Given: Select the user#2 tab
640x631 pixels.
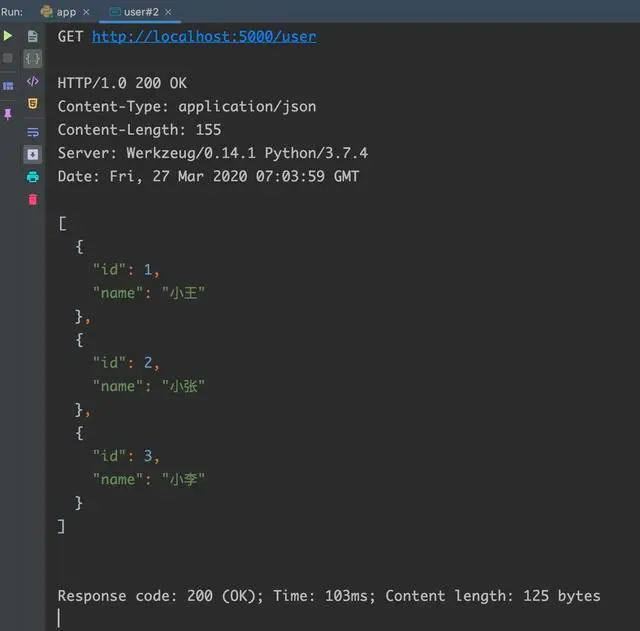Looking at the screenshot, I should (135, 12).
